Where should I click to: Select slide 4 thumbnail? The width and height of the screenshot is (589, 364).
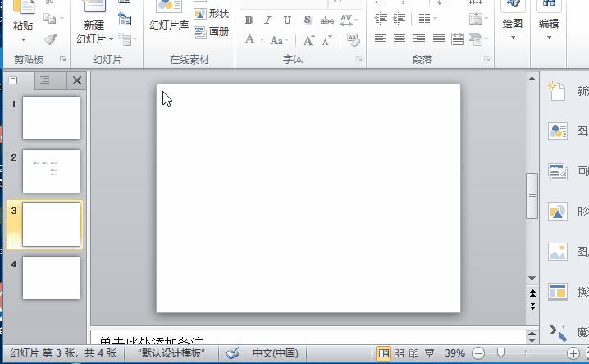tap(51, 278)
